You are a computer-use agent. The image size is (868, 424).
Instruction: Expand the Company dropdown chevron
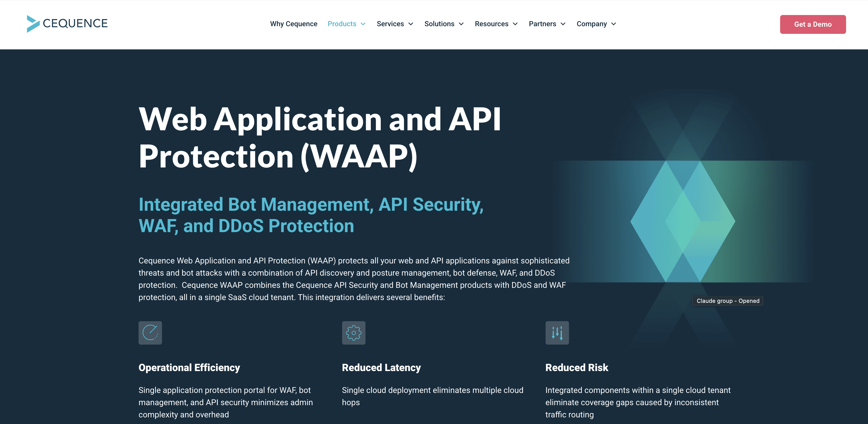614,24
